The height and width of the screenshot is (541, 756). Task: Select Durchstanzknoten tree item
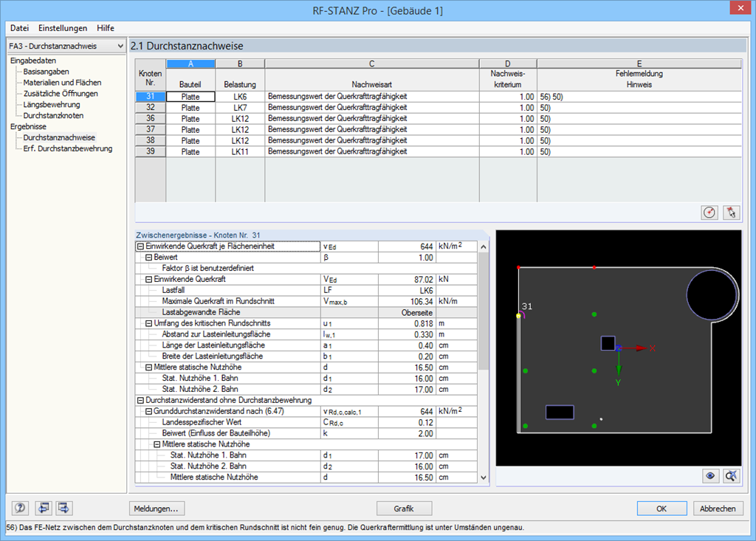coord(53,116)
